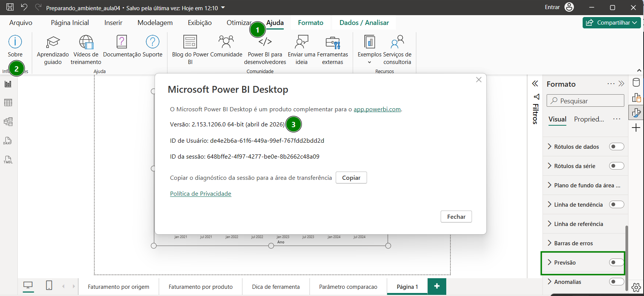Open the Sobre info icon
This screenshot has width=644, height=296.
pyautogui.click(x=15, y=42)
